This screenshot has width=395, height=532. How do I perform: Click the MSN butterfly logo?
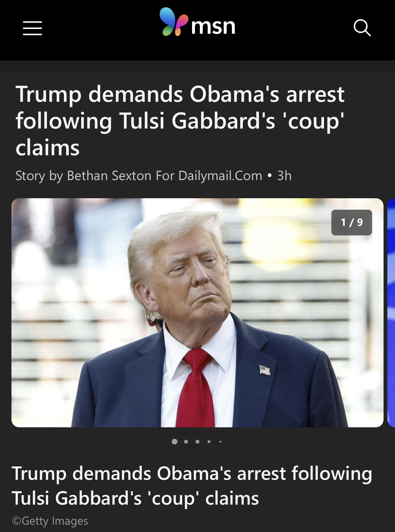pyautogui.click(x=173, y=22)
